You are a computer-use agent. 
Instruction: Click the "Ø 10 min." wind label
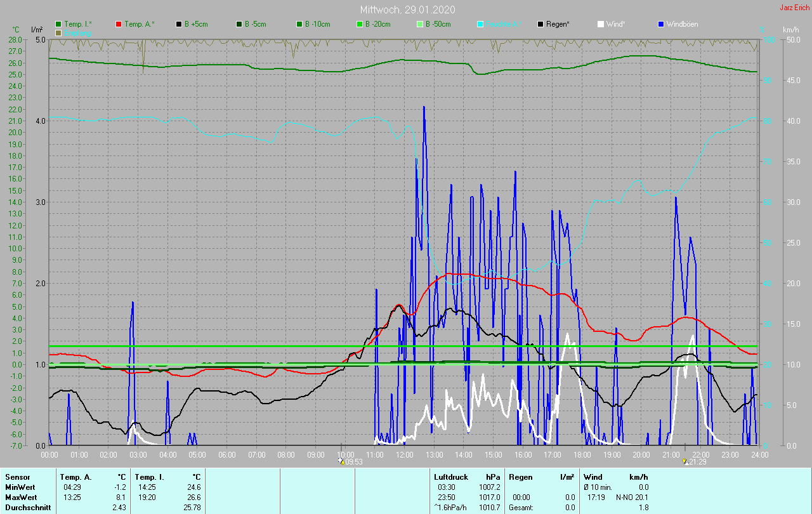[598, 487]
